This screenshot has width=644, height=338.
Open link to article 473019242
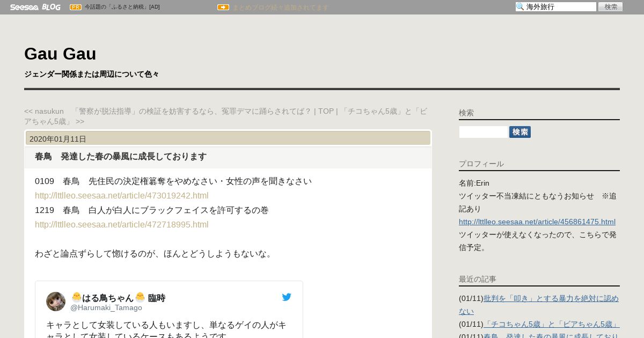coord(122,195)
